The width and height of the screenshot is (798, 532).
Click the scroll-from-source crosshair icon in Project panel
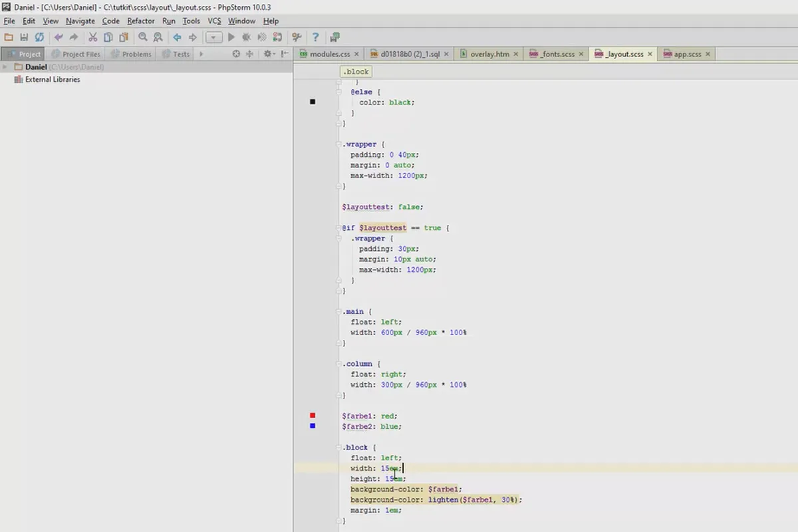pyautogui.click(x=236, y=54)
